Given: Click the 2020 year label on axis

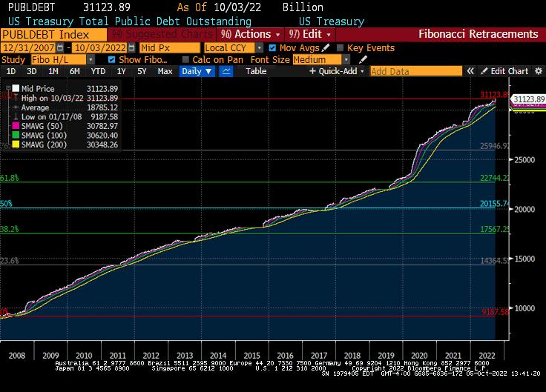Looking at the screenshot, I should pyautogui.click(x=419, y=356).
